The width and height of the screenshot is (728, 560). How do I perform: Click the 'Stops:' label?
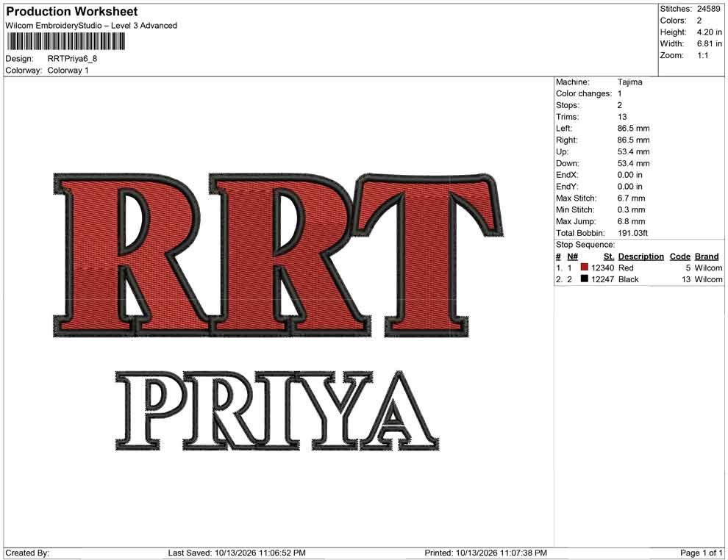tap(568, 105)
